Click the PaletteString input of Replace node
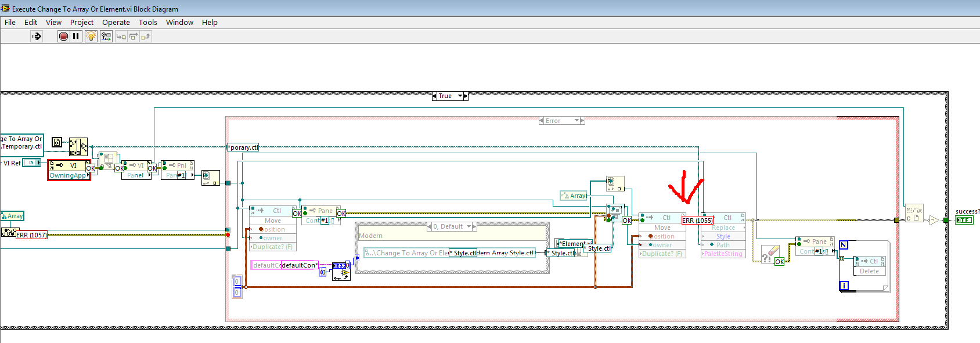 (723, 254)
